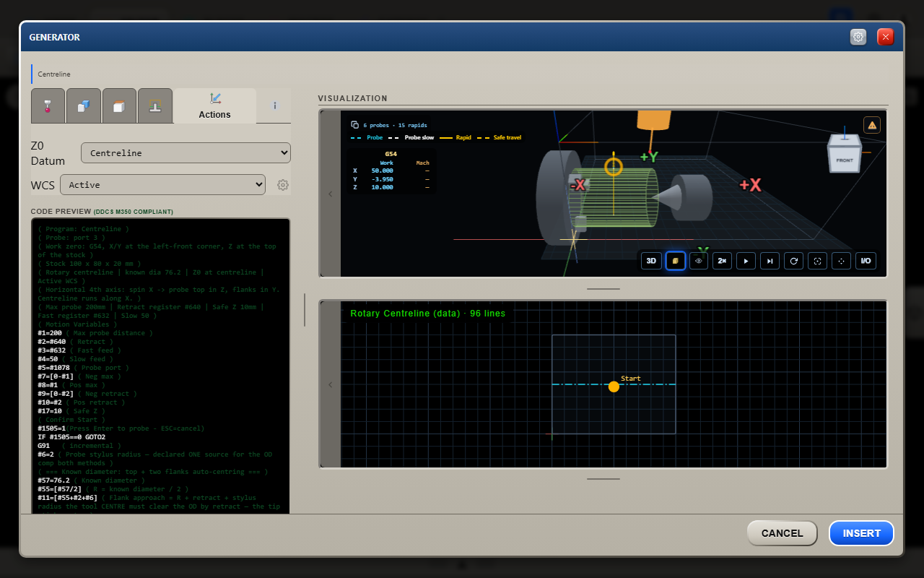Click the Insert button
Viewport: 924px width, 578px height.
point(862,533)
